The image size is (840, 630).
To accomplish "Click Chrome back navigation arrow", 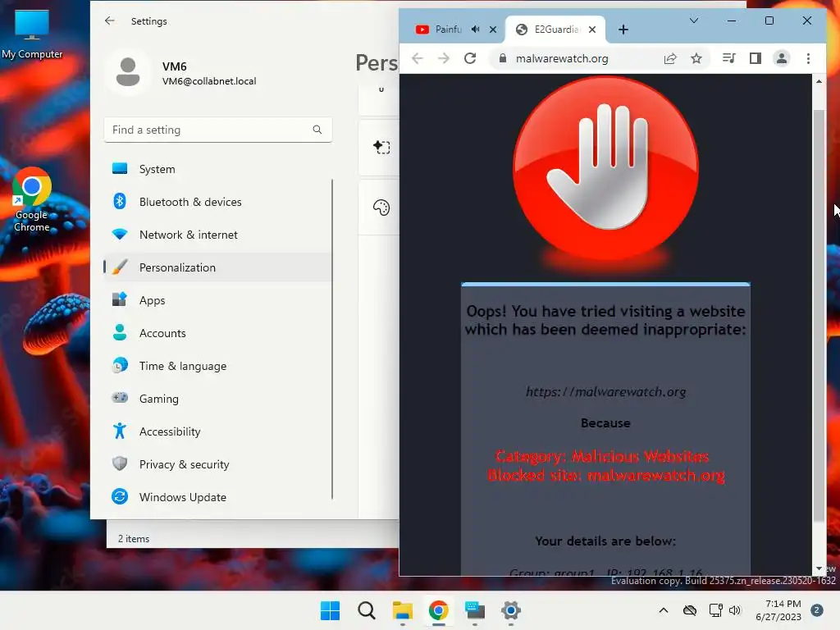I will [x=418, y=58].
